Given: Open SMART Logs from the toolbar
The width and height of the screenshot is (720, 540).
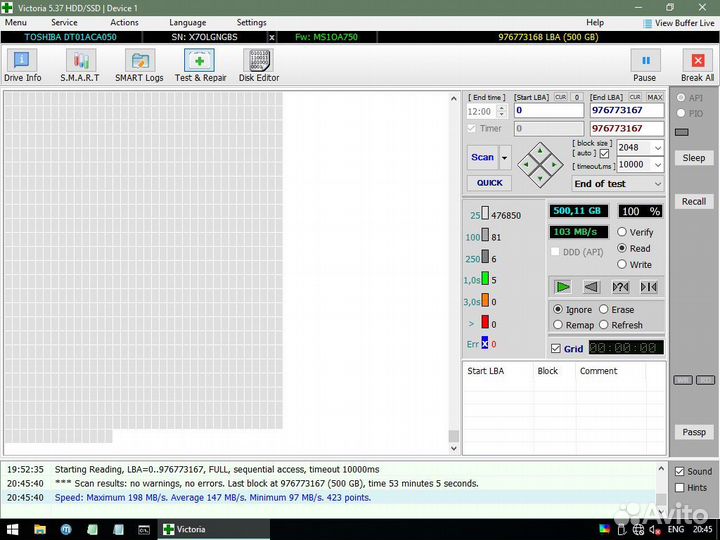Looking at the screenshot, I should click(x=139, y=66).
